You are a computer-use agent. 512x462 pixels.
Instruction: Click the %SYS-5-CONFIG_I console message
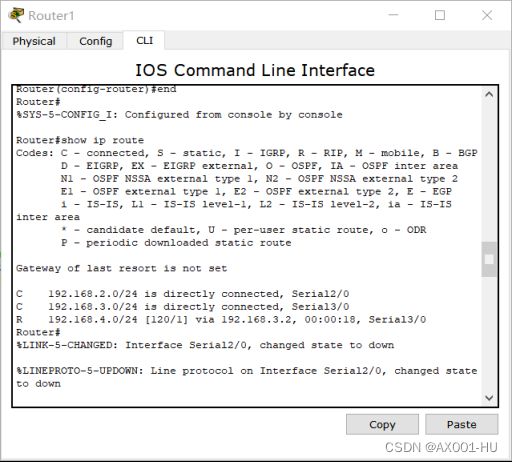point(179,115)
